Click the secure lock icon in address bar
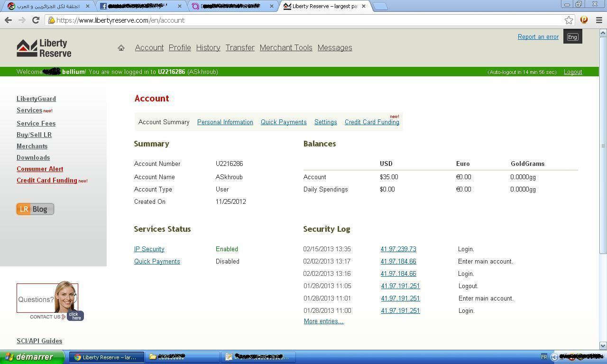The image size is (607, 364). pyautogui.click(x=51, y=20)
